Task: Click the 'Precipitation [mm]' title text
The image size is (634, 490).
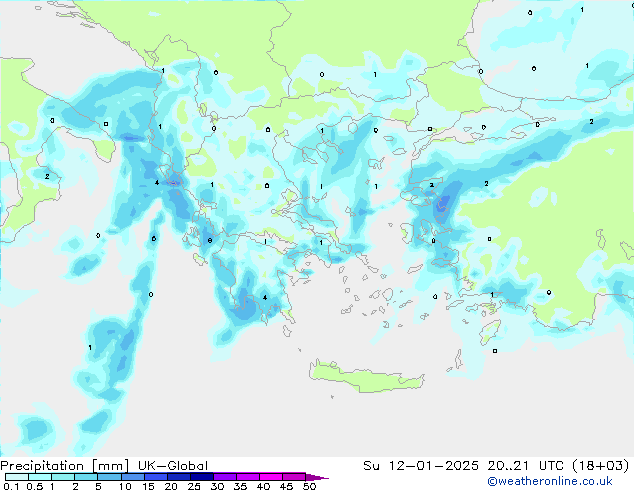Action: coord(64,466)
